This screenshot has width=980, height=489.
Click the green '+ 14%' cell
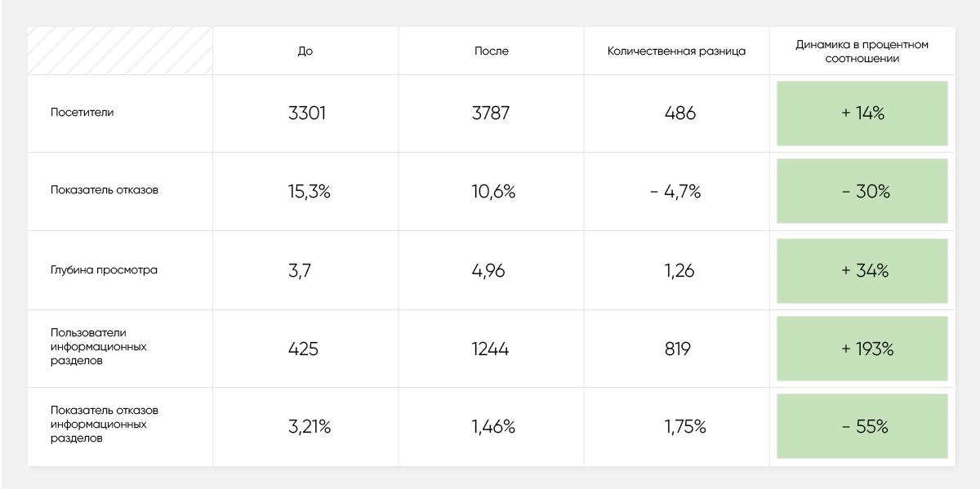click(x=862, y=113)
